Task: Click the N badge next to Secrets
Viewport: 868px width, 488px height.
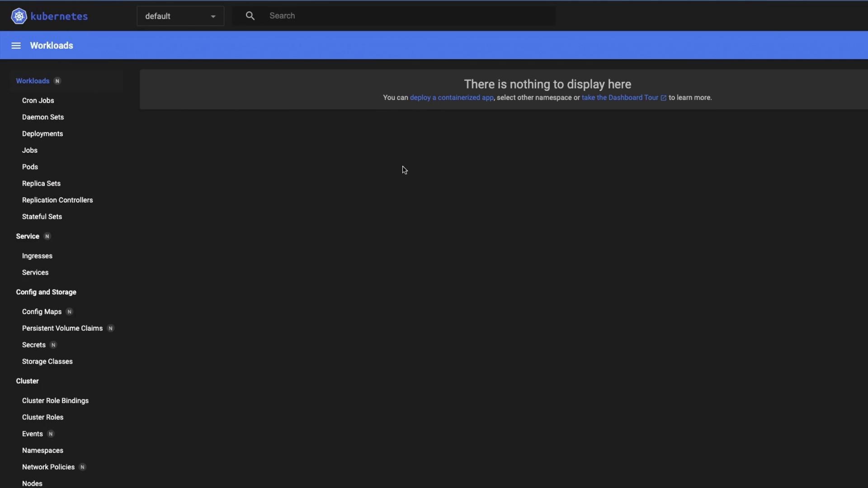Action: click(53, 345)
